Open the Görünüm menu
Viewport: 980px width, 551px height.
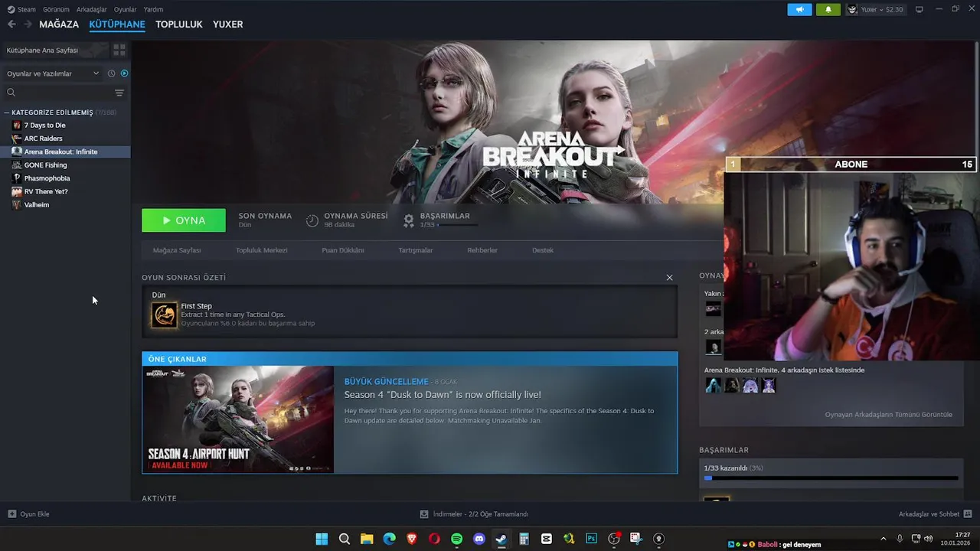[x=56, y=10]
